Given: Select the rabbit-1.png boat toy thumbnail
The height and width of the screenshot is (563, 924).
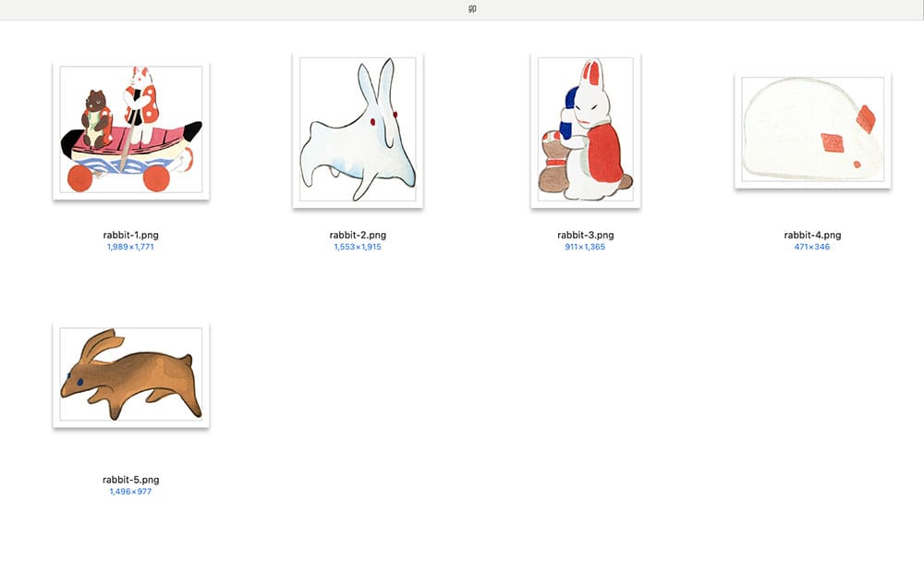Looking at the screenshot, I should [130, 129].
